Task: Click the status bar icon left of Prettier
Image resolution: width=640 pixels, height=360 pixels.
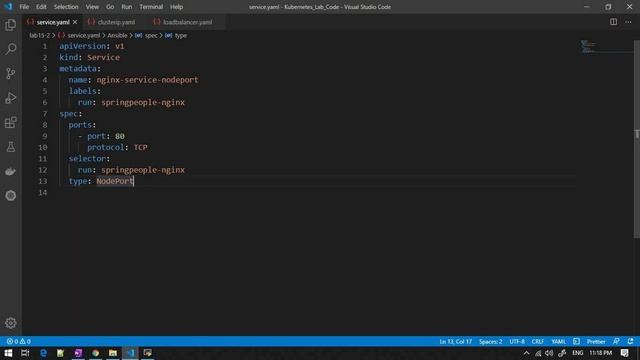Action: coord(576,341)
